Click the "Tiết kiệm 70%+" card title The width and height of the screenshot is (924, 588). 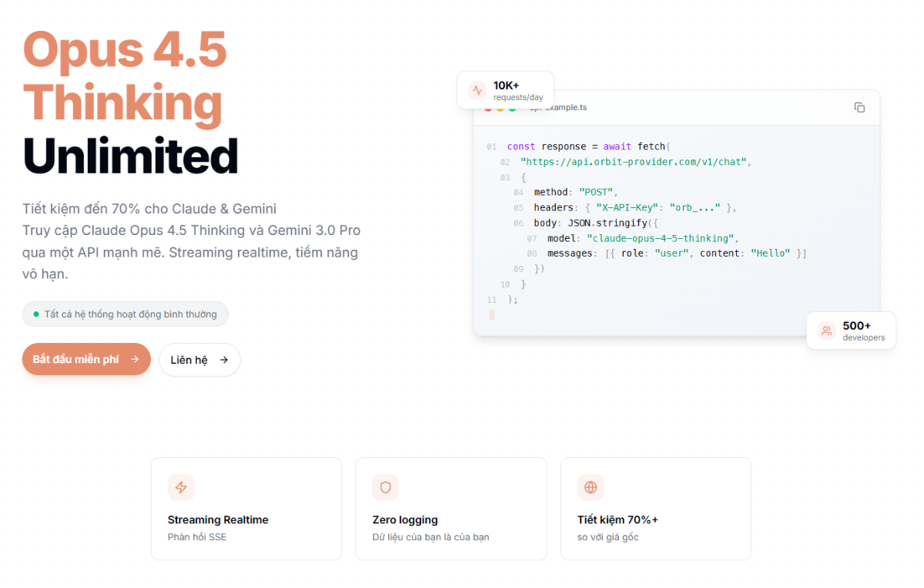(x=618, y=520)
